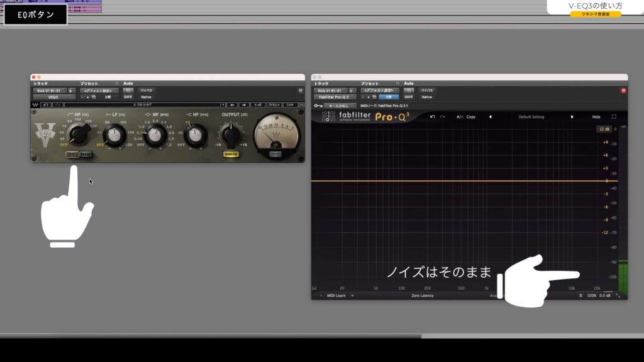Copy settings icon in VEQ3 window header
Screen dimensions: 644x362
coord(94,97)
